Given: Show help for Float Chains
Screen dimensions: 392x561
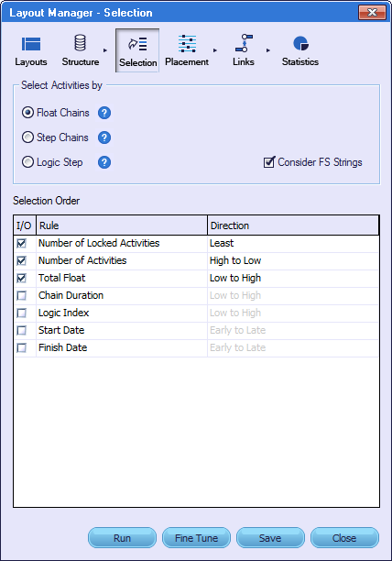Looking at the screenshot, I should click(x=104, y=113).
